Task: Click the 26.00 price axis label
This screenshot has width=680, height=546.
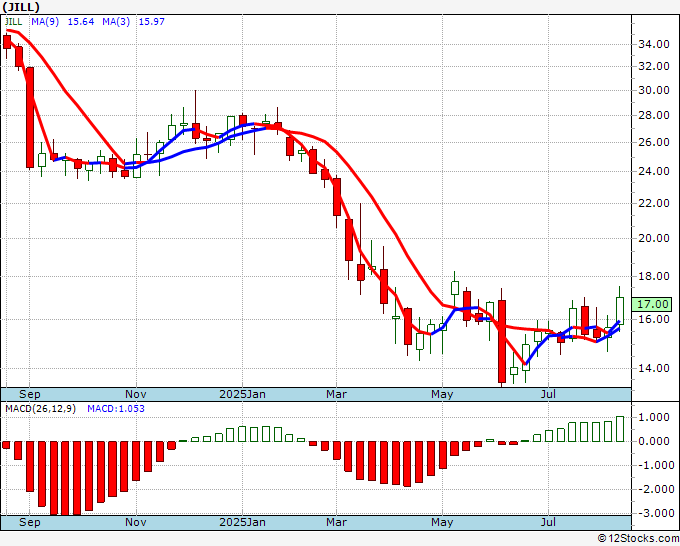Action: click(x=654, y=142)
